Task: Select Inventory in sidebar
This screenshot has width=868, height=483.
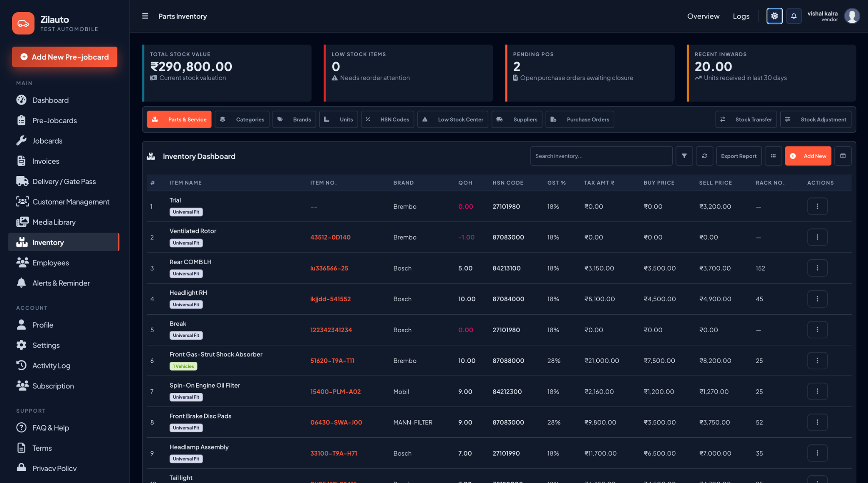Action: tap(64, 242)
